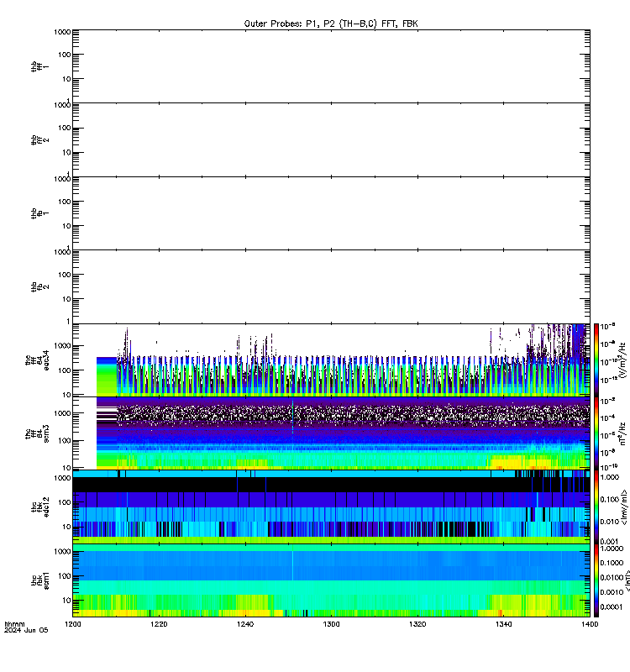Click the eac34 spectrogram color bar

tap(596, 360)
